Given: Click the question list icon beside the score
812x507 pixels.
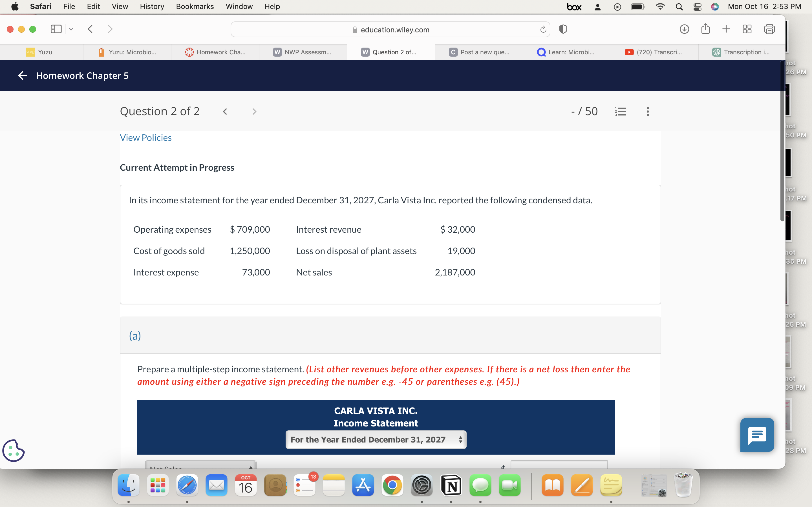Looking at the screenshot, I should (x=620, y=111).
